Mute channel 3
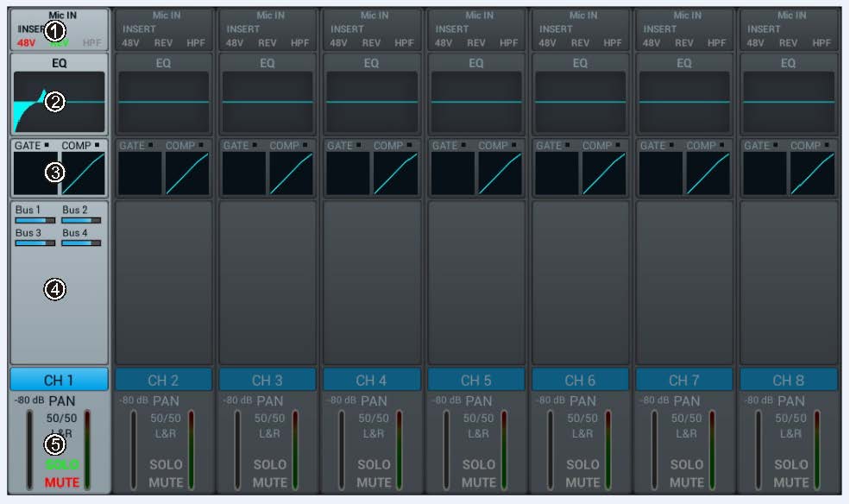Viewport: 850px width, 504px height. tap(270, 482)
